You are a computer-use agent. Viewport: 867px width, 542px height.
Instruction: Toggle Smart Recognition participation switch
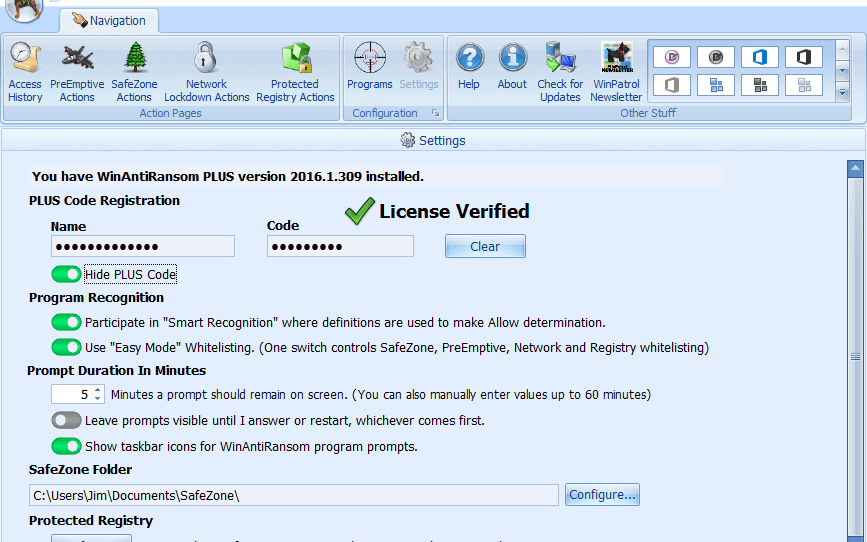(66, 322)
